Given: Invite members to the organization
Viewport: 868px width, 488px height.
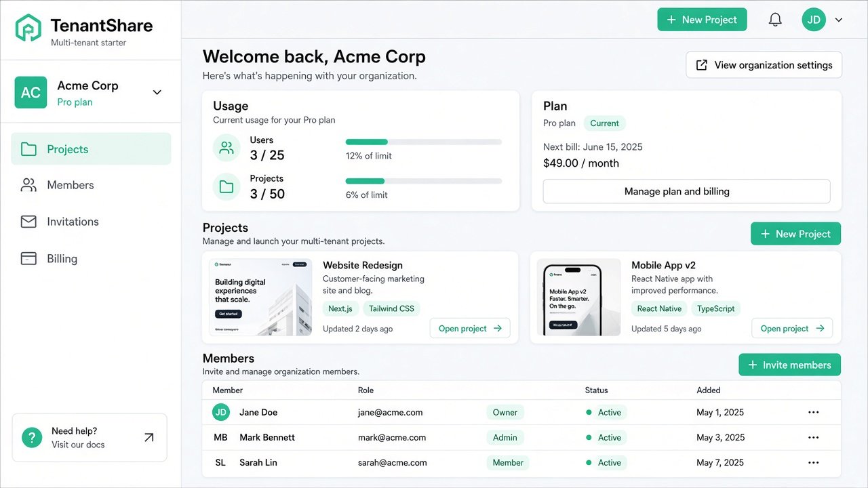Looking at the screenshot, I should (x=789, y=365).
